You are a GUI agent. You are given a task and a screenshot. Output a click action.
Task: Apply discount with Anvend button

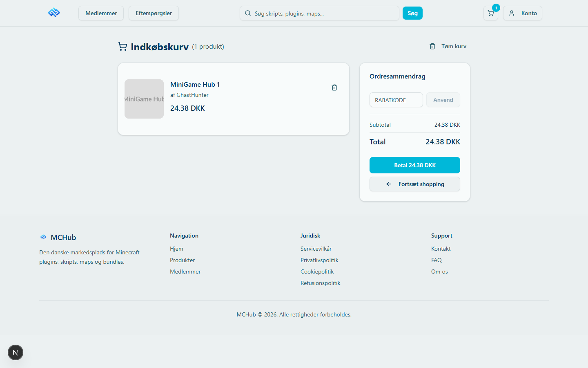(x=443, y=100)
